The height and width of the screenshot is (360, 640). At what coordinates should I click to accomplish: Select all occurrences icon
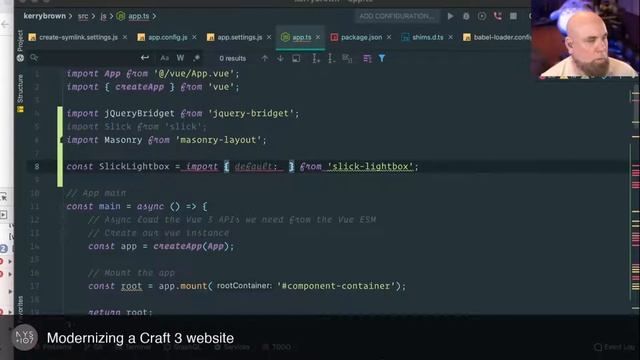click(347, 58)
